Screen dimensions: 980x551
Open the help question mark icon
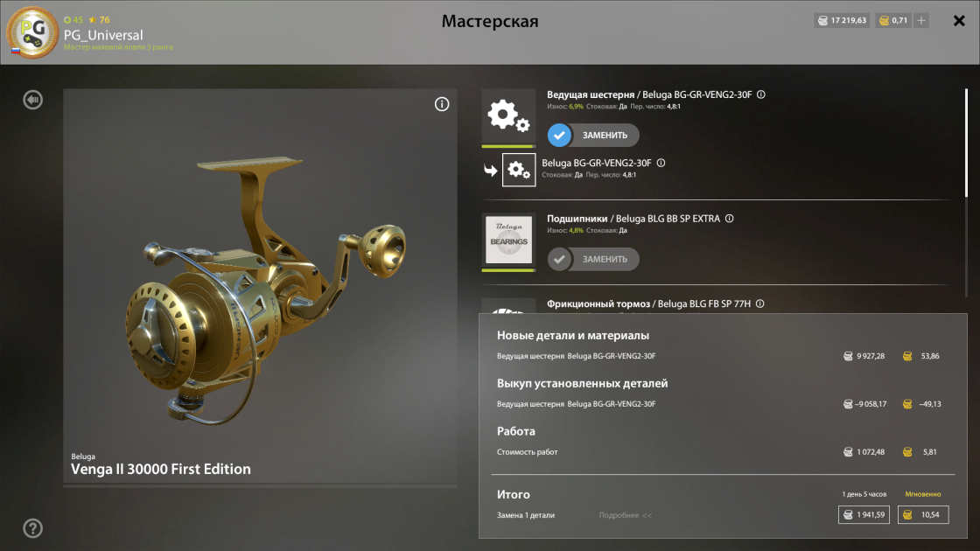[32, 528]
